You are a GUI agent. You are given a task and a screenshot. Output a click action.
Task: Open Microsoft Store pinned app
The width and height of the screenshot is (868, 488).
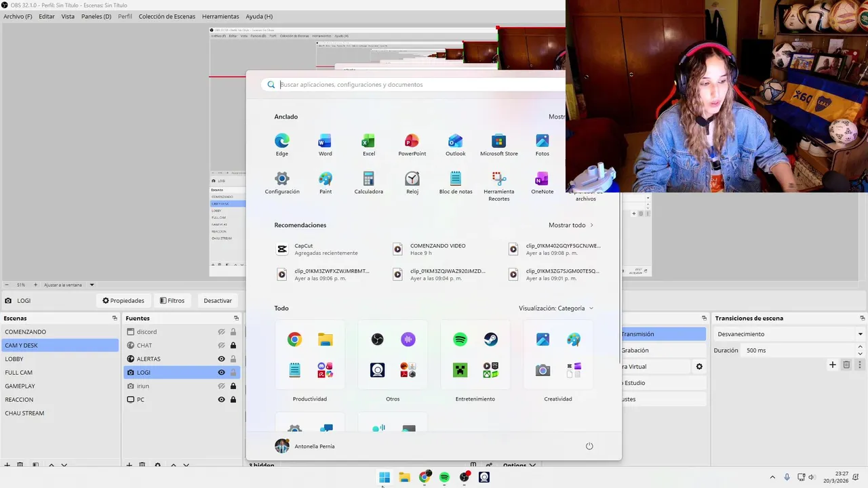tap(499, 145)
